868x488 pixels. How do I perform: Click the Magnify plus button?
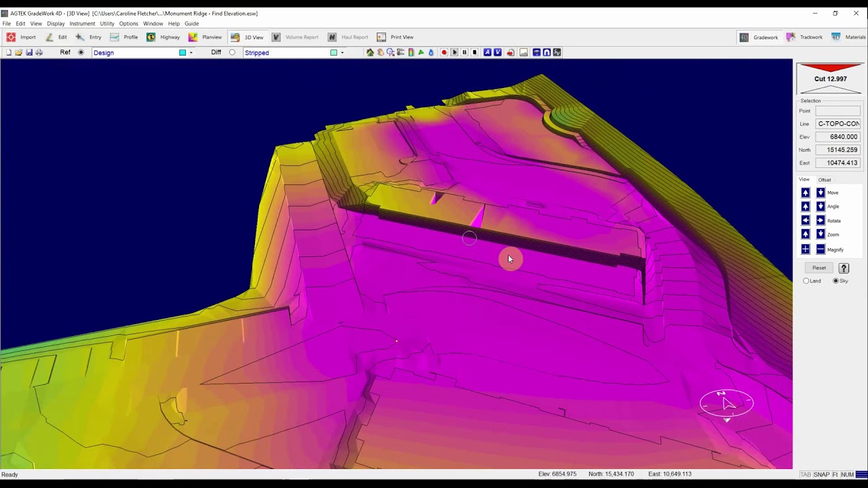(x=806, y=249)
